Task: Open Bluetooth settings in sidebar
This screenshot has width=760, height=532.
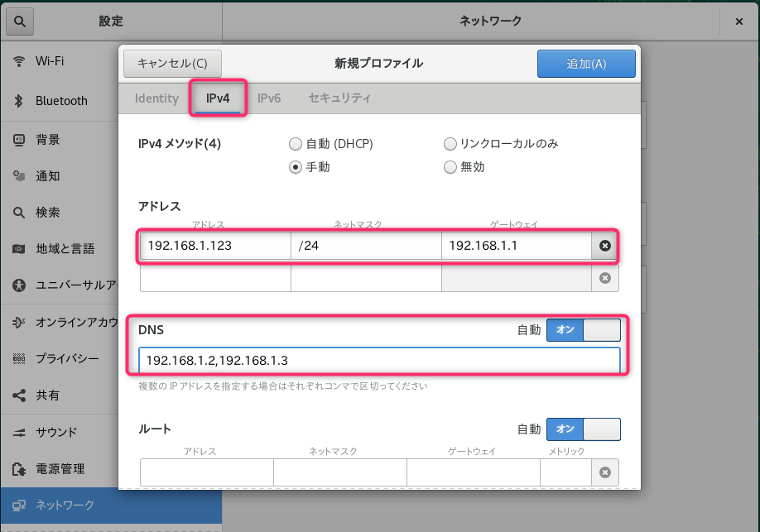Action: tap(59, 101)
